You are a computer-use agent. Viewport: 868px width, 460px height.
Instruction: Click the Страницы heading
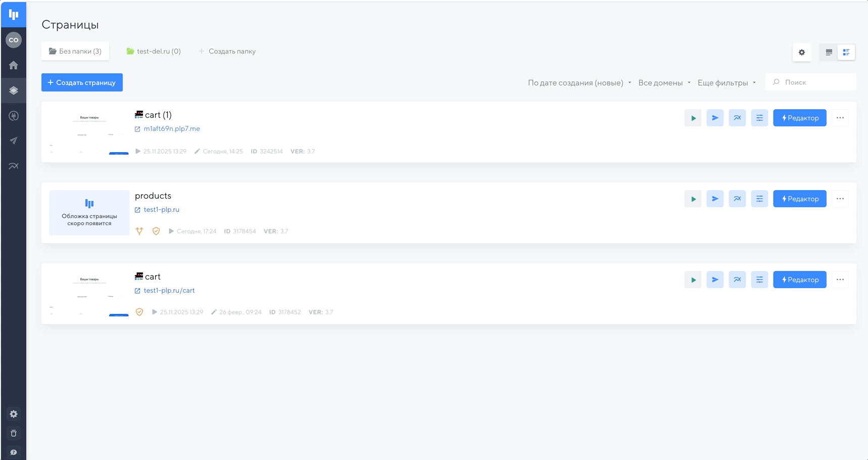(x=70, y=24)
